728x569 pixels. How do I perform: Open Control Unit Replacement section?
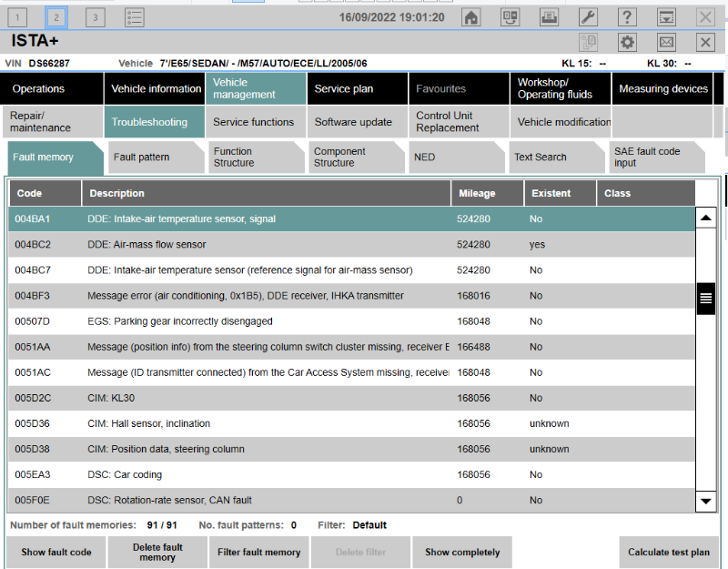point(459,122)
